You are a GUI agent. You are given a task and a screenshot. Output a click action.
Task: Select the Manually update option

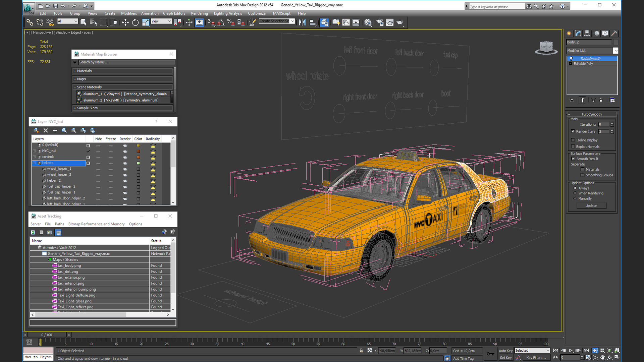(x=575, y=198)
